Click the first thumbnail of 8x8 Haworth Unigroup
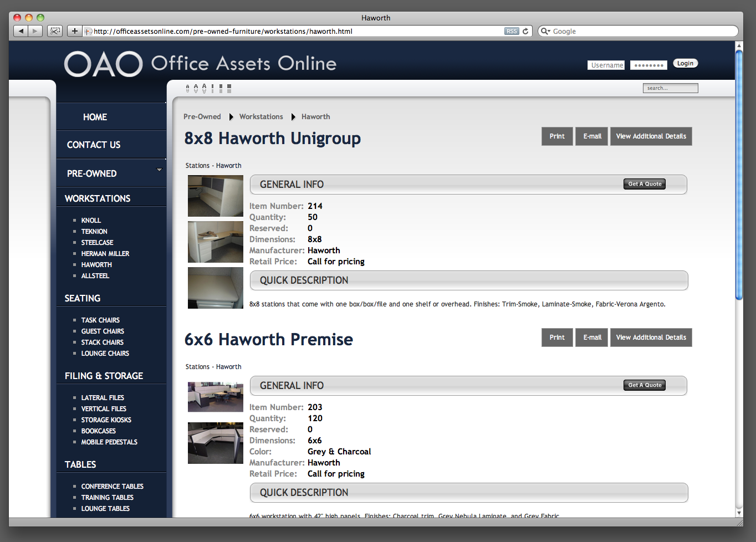The image size is (756, 542). [x=215, y=196]
